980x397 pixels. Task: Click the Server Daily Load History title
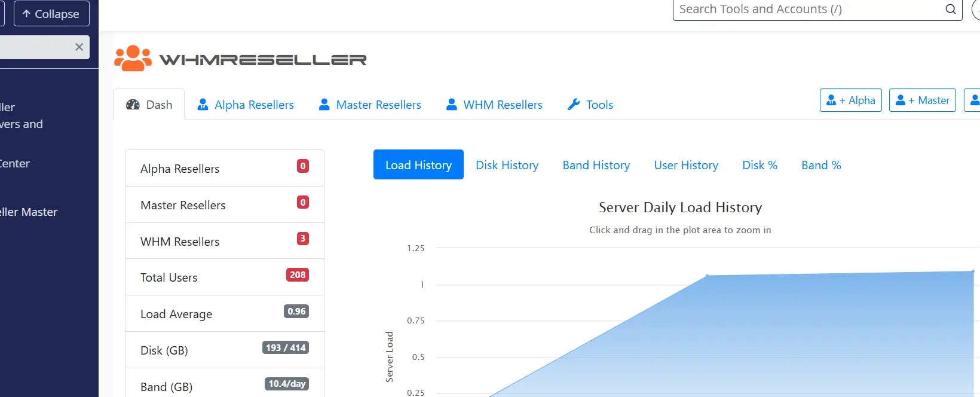(680, 207)
